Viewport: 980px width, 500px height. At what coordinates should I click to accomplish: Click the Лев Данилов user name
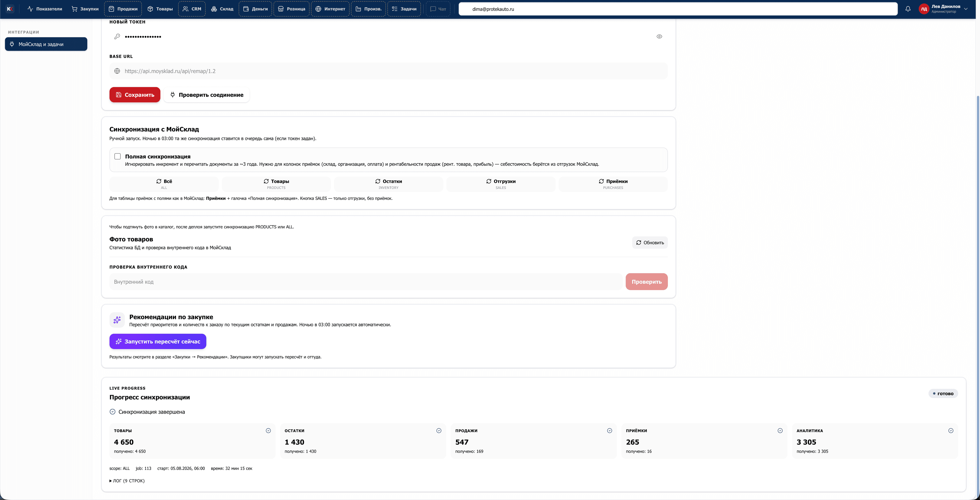[x=946, y=6]
